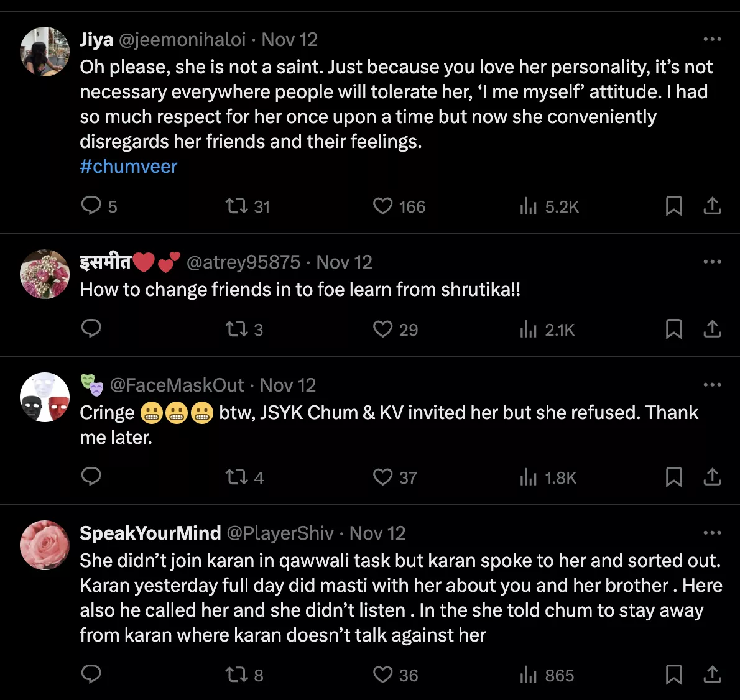Repost the @FaceMaskOut tweet

coord(237,477)
